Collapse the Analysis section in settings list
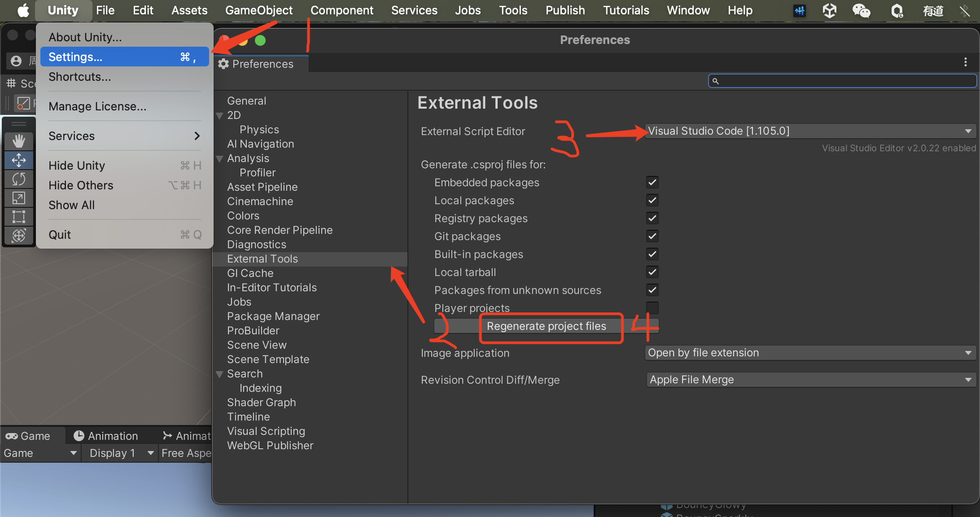This screenshot has width=980, height=517. (x=220, y=158)
